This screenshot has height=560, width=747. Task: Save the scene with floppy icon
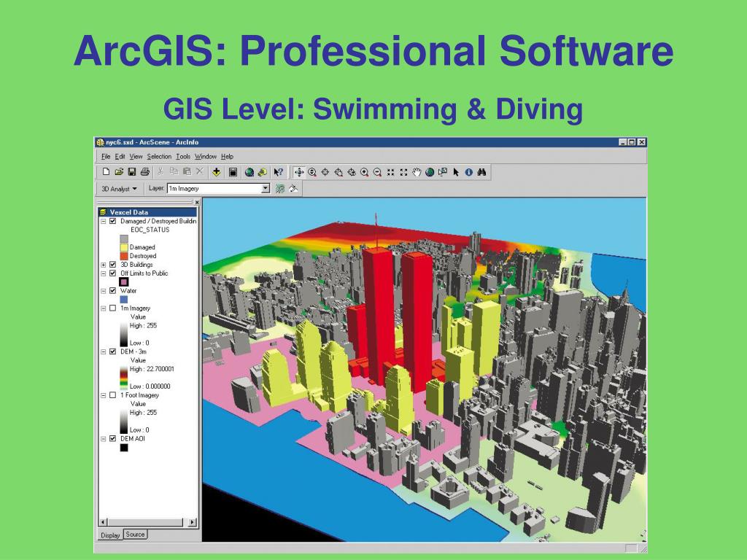(x=131, y=172)
